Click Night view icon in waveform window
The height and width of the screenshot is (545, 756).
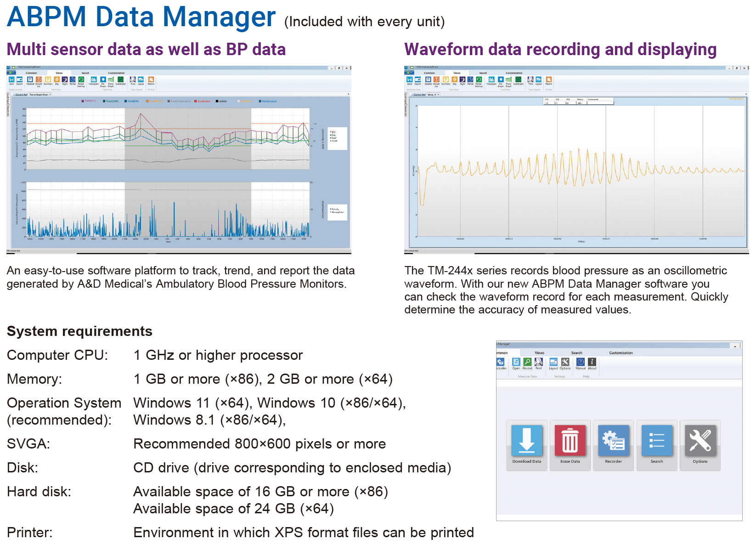(463, 80)
